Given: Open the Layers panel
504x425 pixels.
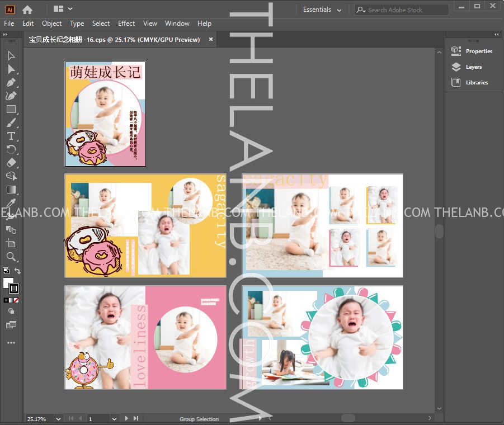Looking at the screenshot, I should click(473, 67).
